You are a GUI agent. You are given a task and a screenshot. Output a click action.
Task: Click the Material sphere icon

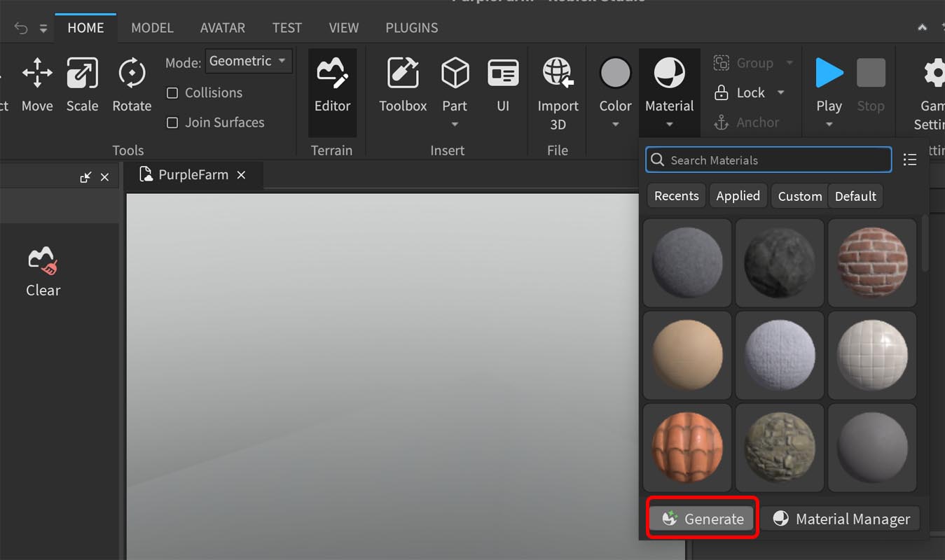[x=669, y=73]
